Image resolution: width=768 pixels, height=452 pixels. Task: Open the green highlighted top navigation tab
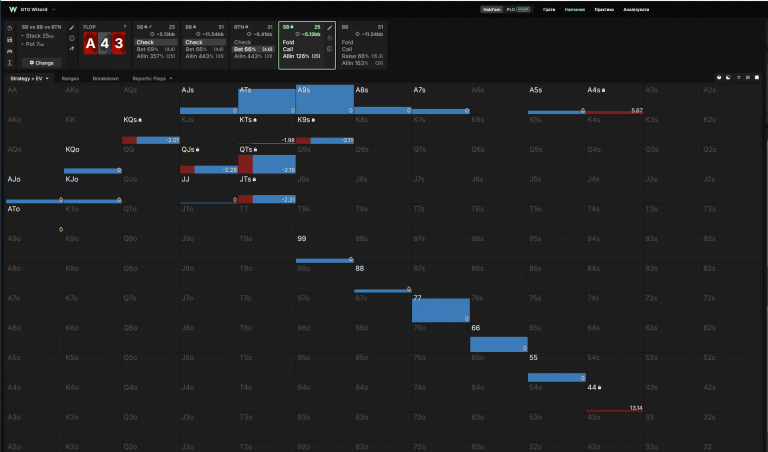click(575, 9)
